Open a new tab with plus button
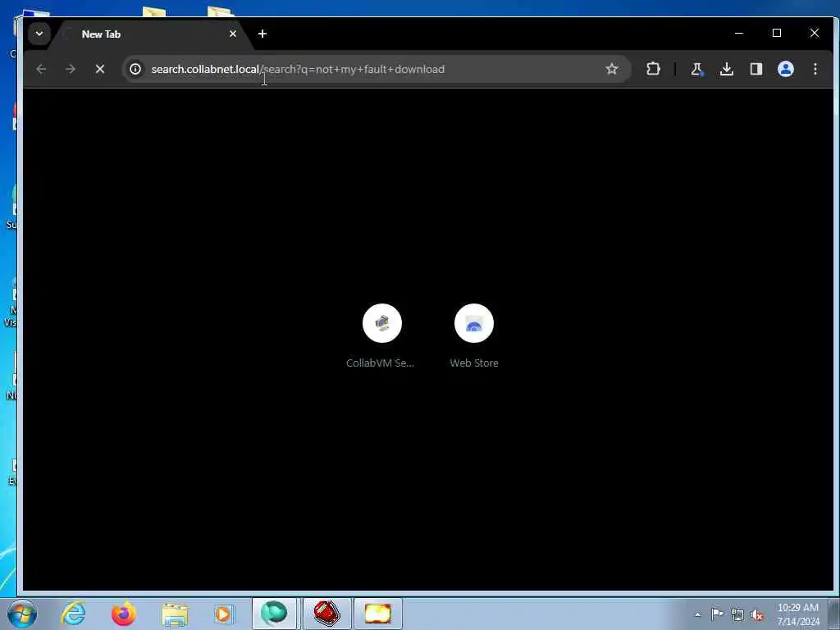Screen dimensions: 840x630 click(262, 34)
